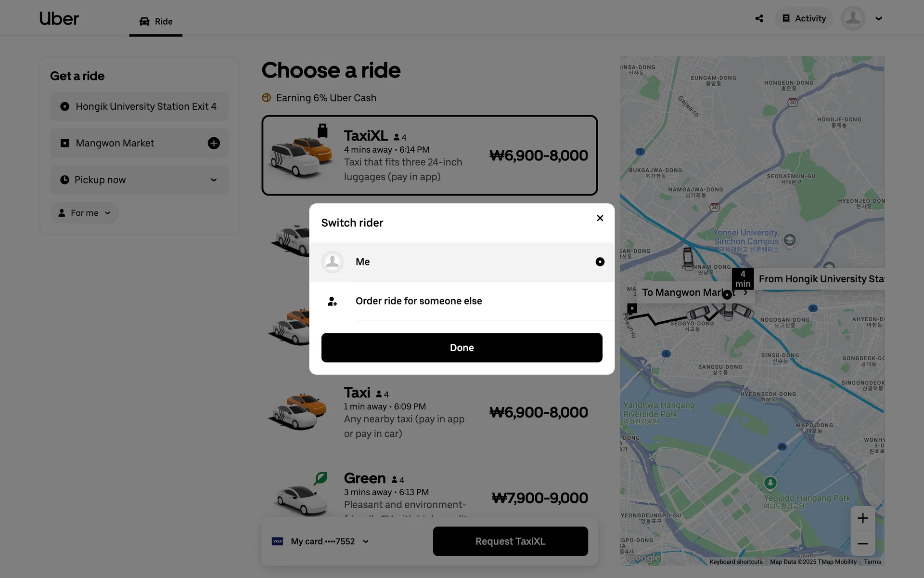Select the Me radio button
This screenshot has width=924, height=578.
click(600, 262)
